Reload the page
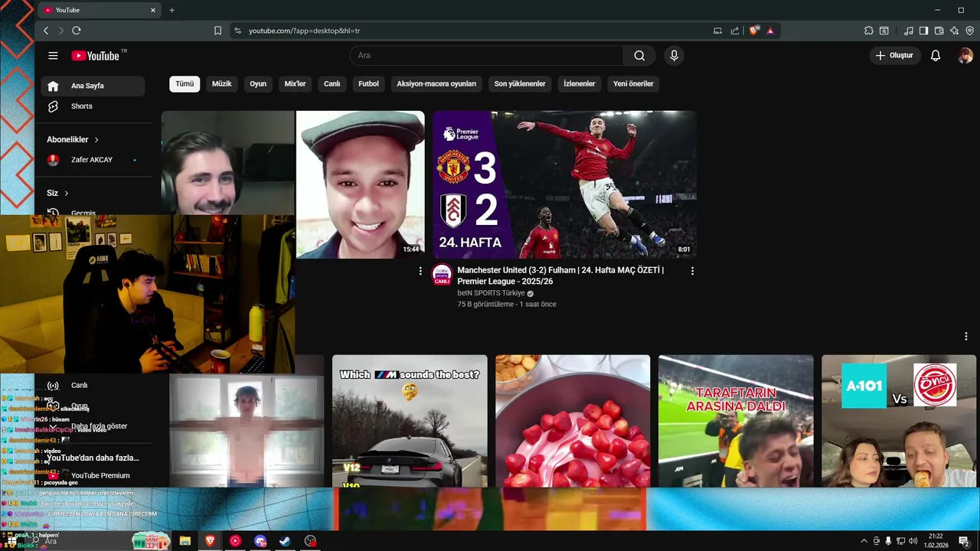This screenshot has height=551, width=980. click(77, 31)
